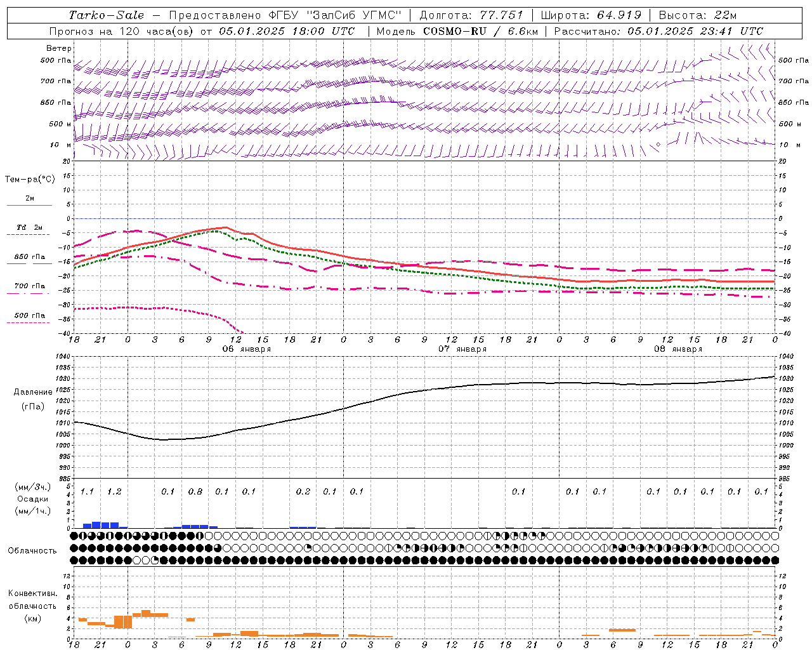This screenshot has height=650, width=812.
Task: Click the 1.1 precipitation amount value
Action: pos(87,492)
